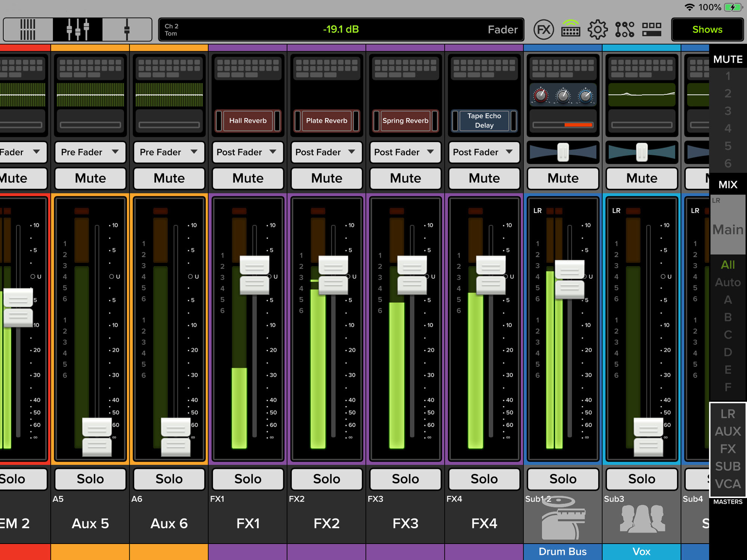Tap the Shows button

pyautogui.click(x=708, y=29)
